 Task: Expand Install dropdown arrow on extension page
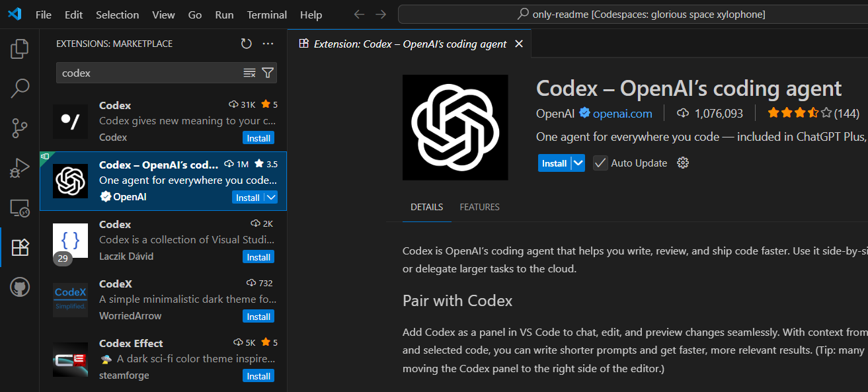point(578,163)
